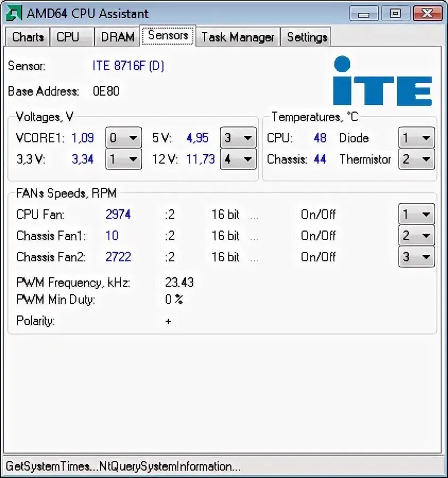Viewport: 448px width, 478px height.
Task: Open the CPU temperature sensor dropdown
Action: coord(416,138)
